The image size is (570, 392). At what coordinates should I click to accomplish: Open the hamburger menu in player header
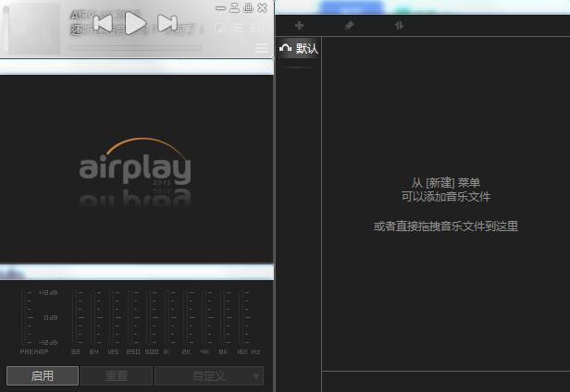pos(262,48)
